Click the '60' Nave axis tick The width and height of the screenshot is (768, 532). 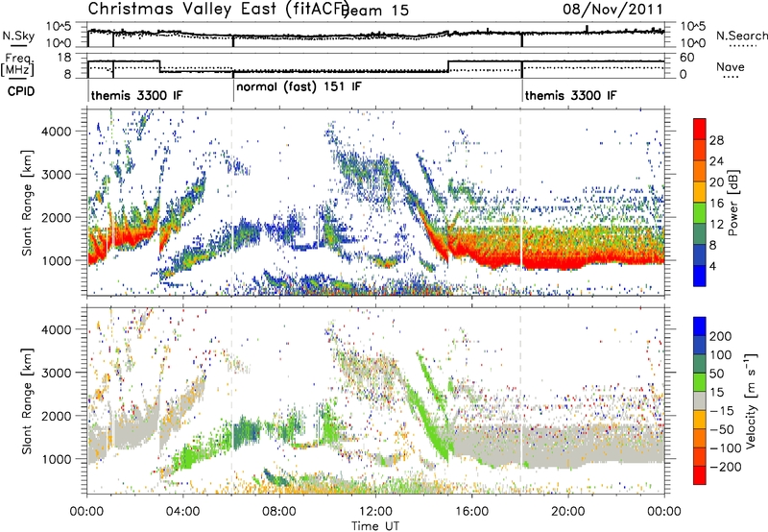pos(687,58)
